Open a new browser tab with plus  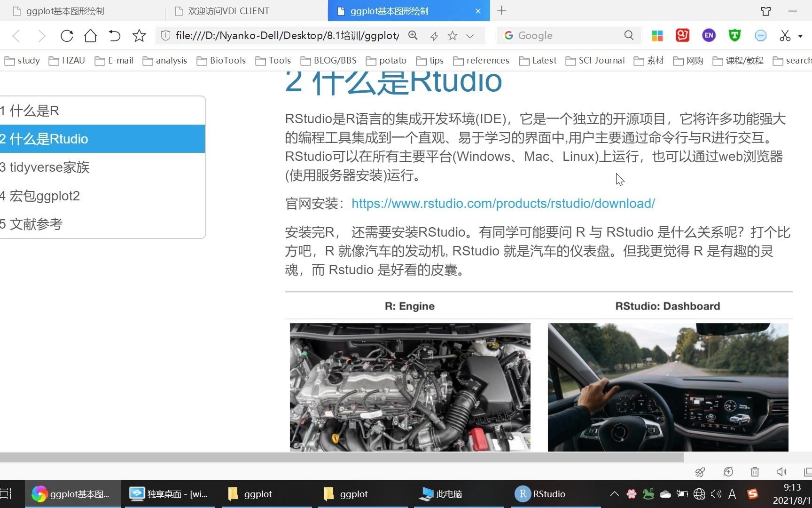pos(502,10)
